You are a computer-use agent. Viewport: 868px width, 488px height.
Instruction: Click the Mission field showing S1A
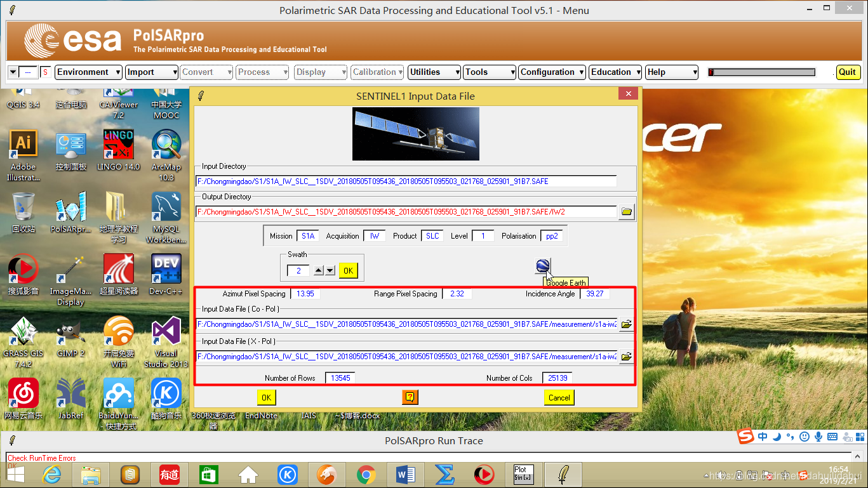(x=308, y=235)
